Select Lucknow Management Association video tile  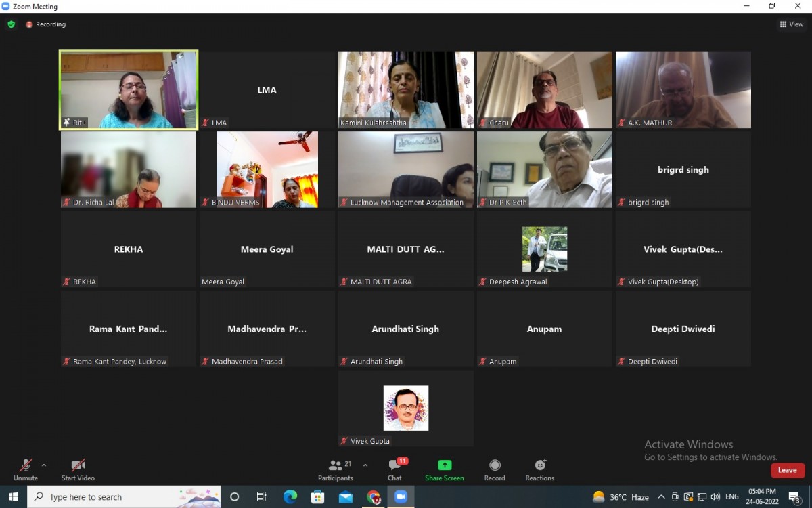click(x=406, y=169)
